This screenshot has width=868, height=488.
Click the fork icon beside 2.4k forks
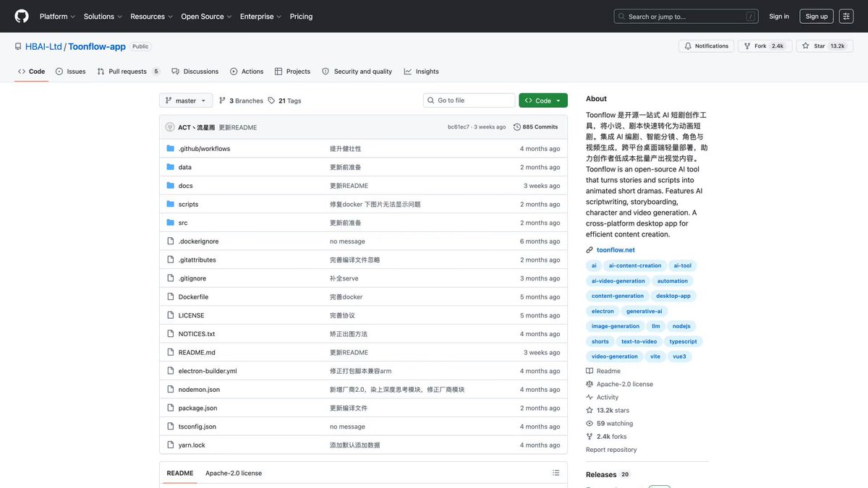click(590, 437)
